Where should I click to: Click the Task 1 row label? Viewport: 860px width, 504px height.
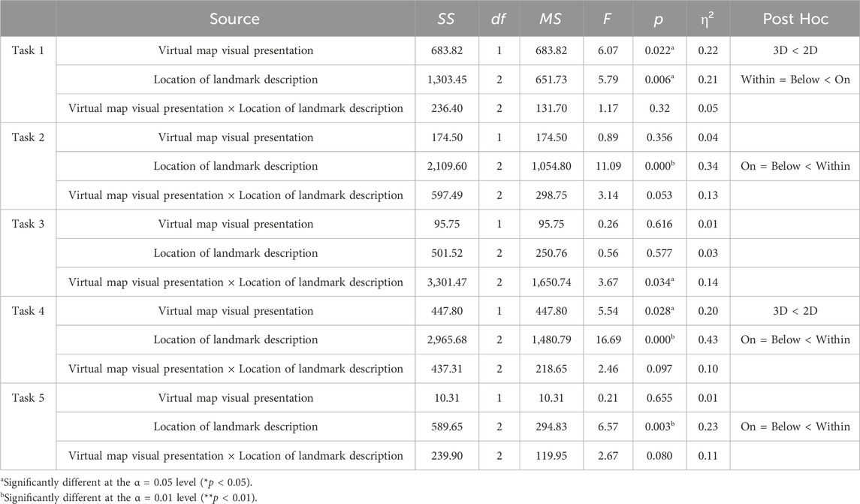[26, 50]
